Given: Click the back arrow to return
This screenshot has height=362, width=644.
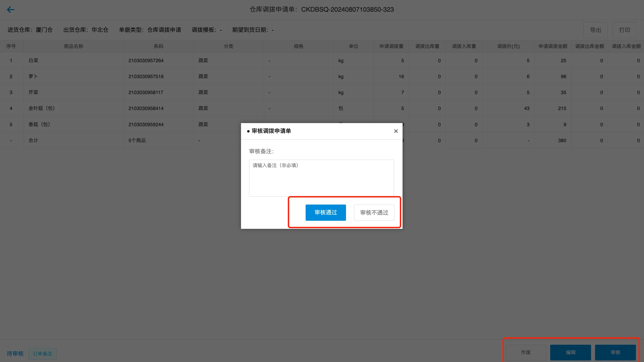Looking at the screenshot, I should [11, 9].
